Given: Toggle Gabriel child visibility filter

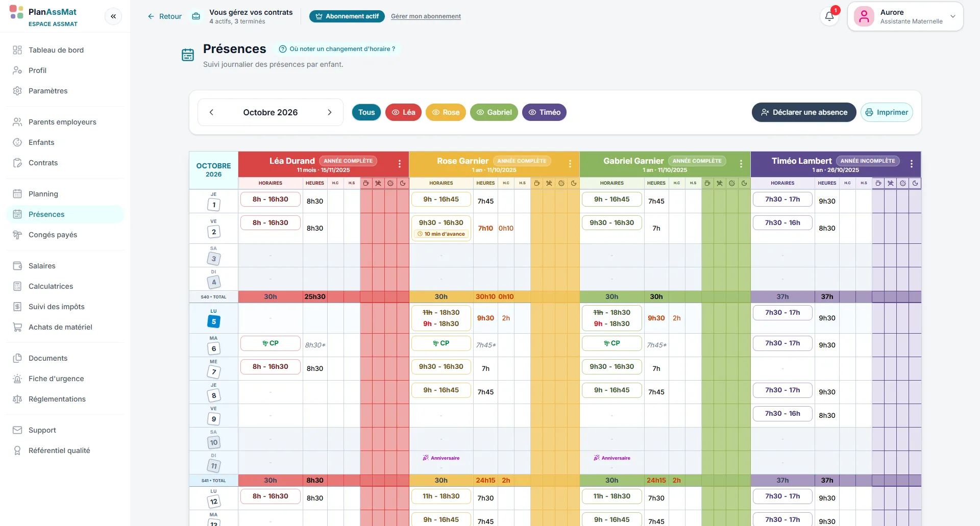Looking at the screenshot, I should [x=494, y=112].
